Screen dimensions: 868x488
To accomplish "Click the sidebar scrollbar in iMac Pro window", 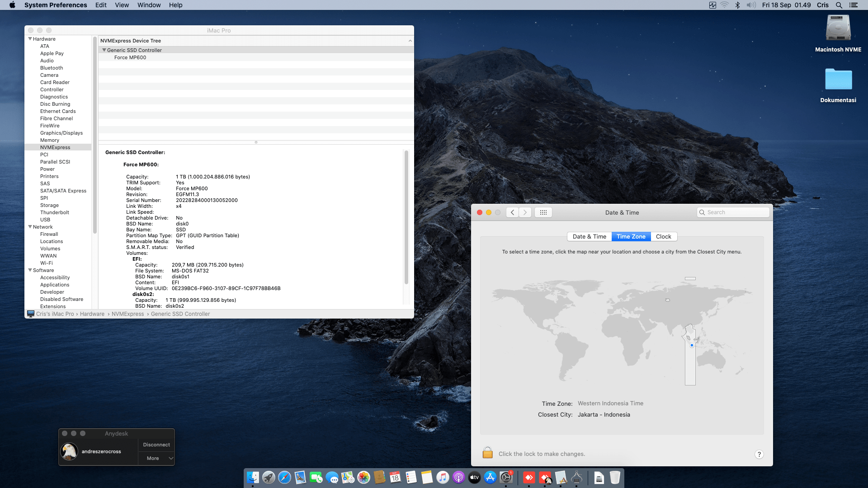I will pos(95,136).
